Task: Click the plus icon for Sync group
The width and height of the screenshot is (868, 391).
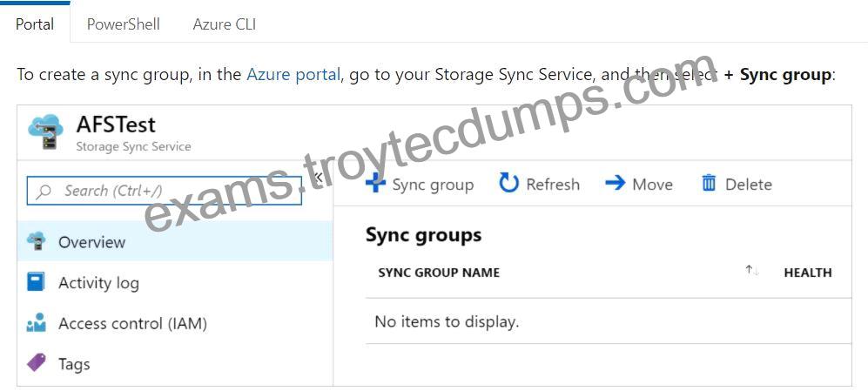Action: coord(376,184)
